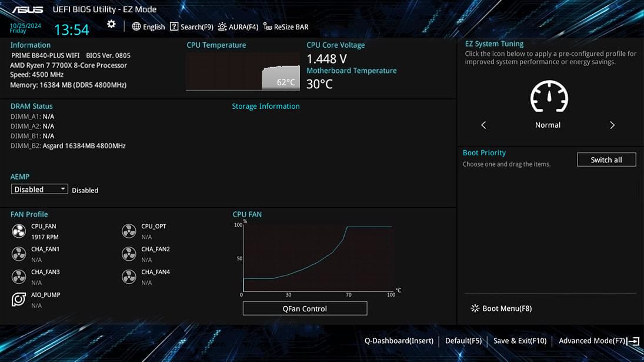
Task: Select the AIO_PUMP pump icon
Action: pyautogui.click(x=18, y=300)
